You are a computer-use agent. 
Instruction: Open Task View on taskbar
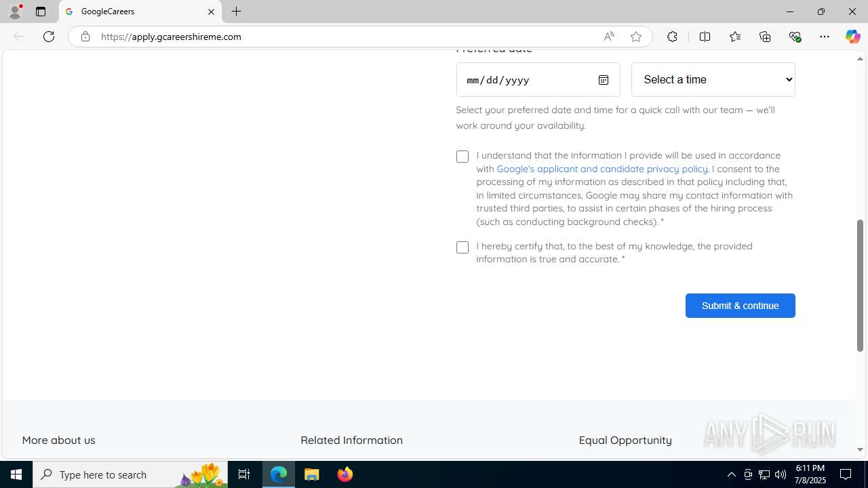tap(244, 474)
